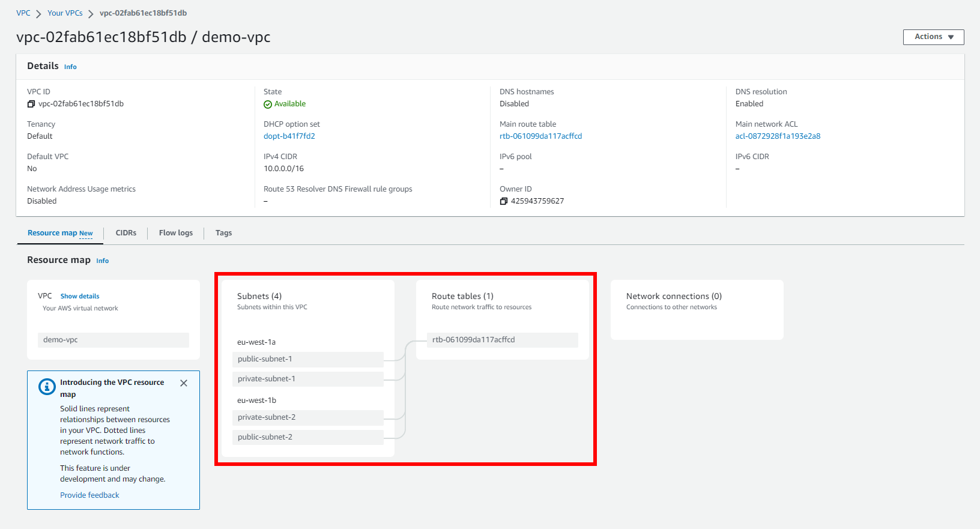This screenshot has height=529, width=980.
Task: Dismiss the VPC resource map notice
Action: pyautogui.click(x=184, y=383)
